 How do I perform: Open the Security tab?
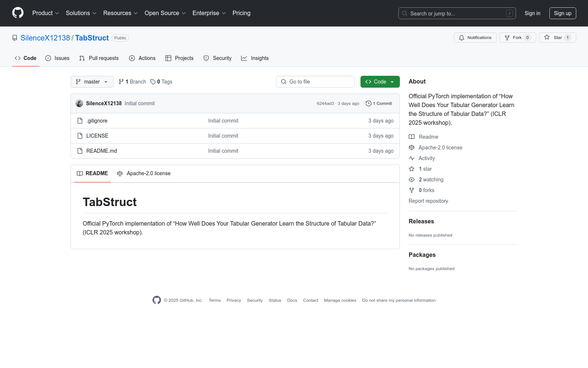point(218,58)
